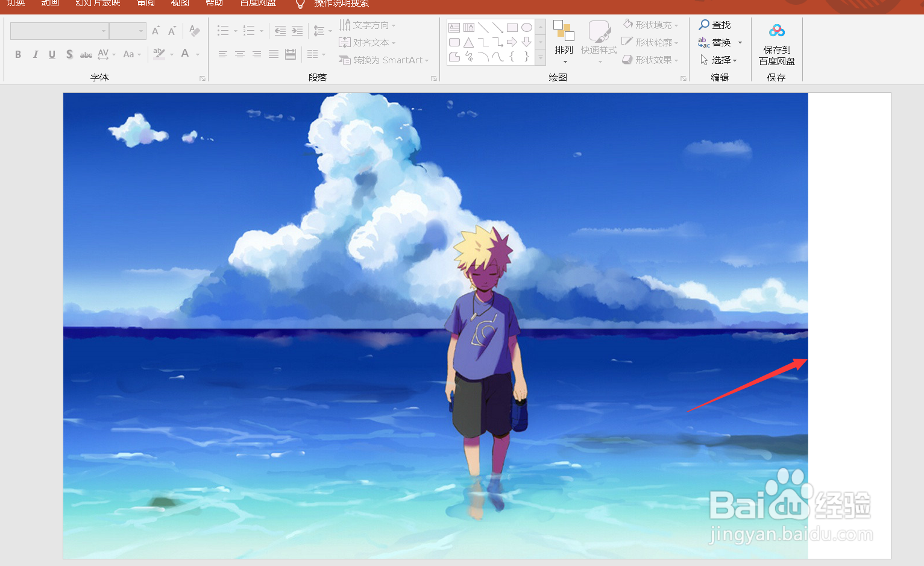
Task: Decrease font size
Action: pyautogui.click(x=172, y=31)
